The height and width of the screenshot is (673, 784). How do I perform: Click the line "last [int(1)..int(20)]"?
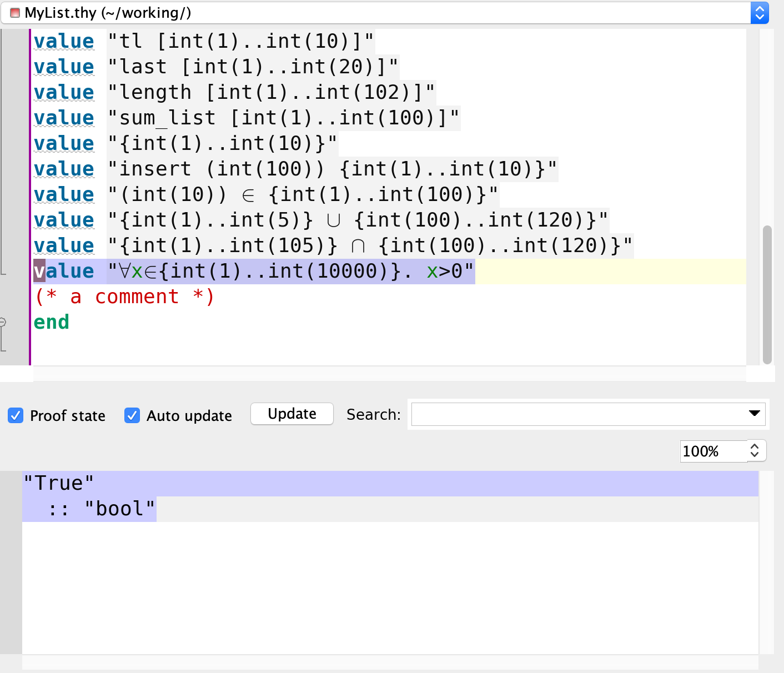[x=216, y=67]
